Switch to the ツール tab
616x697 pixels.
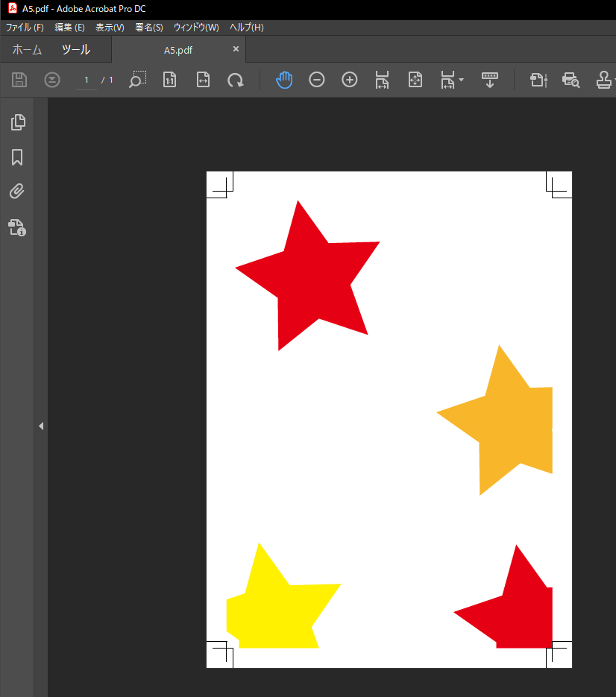point(75,50)
